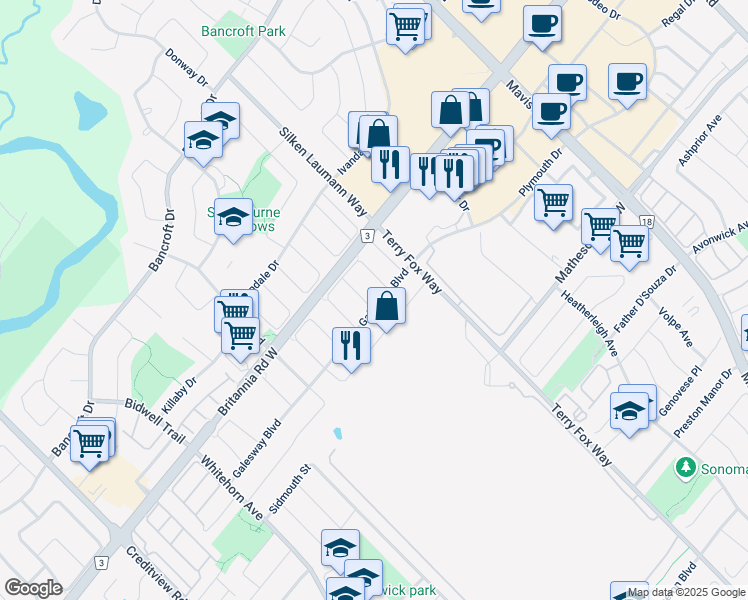Click the Map data ©2025 Google attribution

click(687, 593)
